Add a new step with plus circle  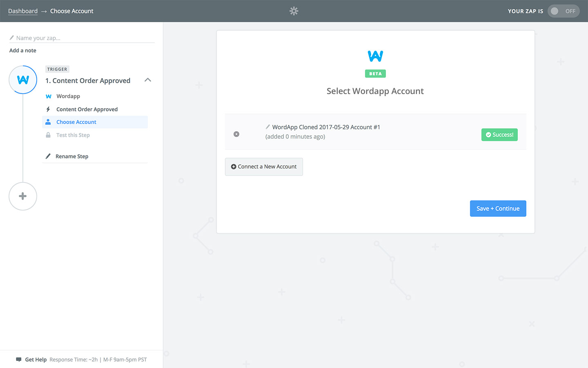click(x=23, y=196)
